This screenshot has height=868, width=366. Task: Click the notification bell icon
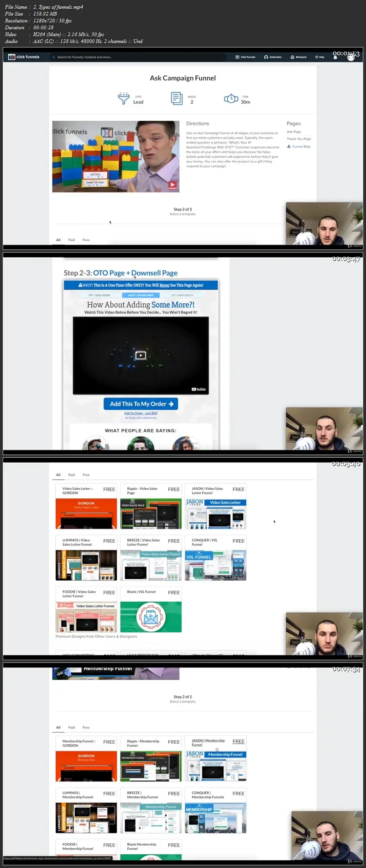tap(335, 57)
